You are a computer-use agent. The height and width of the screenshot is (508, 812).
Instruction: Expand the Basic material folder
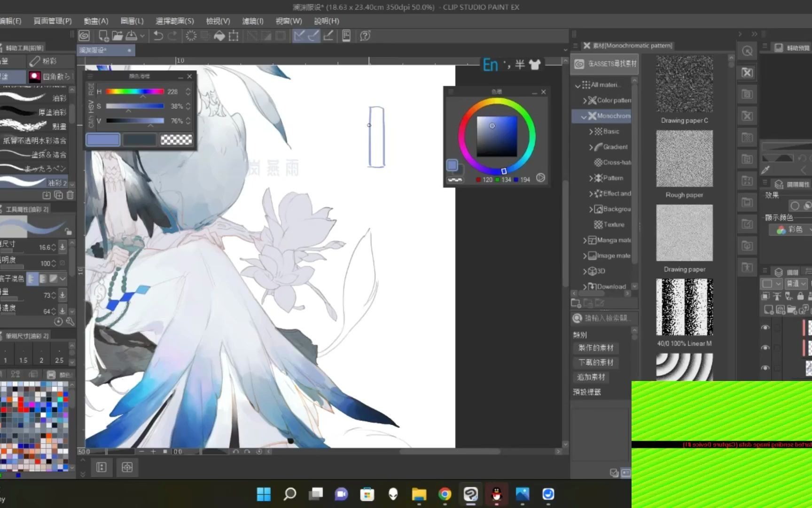pyautogui.click(x=591, y=132)
